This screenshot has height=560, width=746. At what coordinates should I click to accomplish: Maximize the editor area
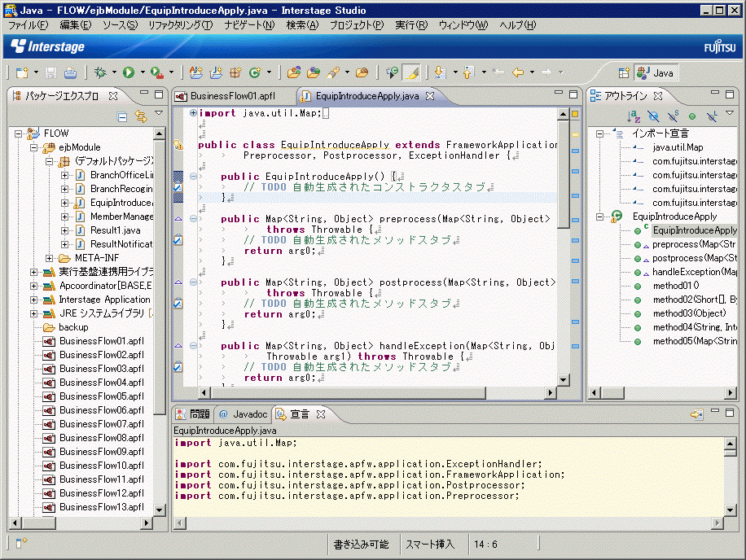[573, 94]
